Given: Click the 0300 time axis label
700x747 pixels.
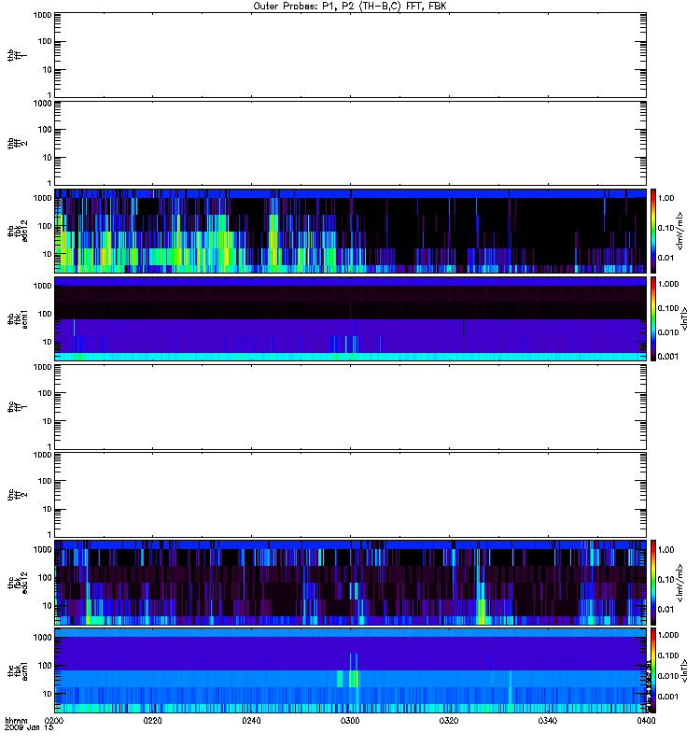Looking at the screenshot, I should pyautogui.click(x=350, y=721).
